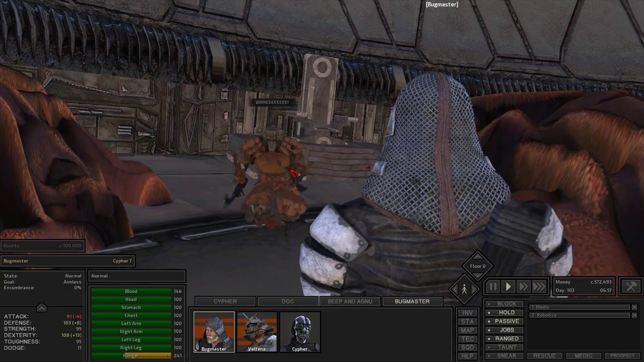Select the Bugmaster character portrait

coord(214,332)
